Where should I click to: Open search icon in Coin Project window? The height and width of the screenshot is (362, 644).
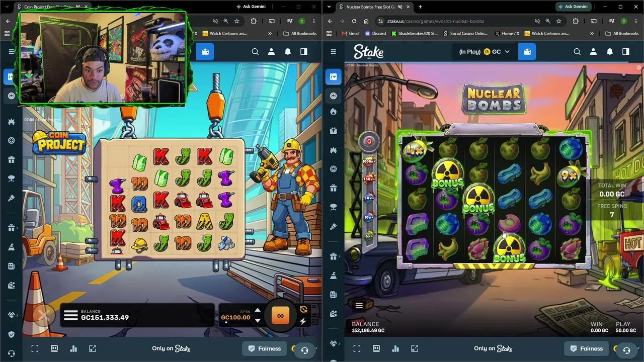click(255, 52)
